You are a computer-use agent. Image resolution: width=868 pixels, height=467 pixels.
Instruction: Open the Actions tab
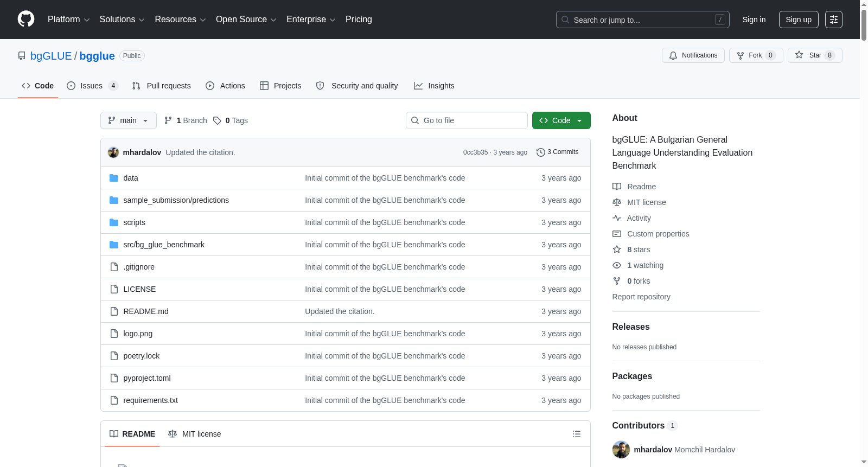point(225,86)
